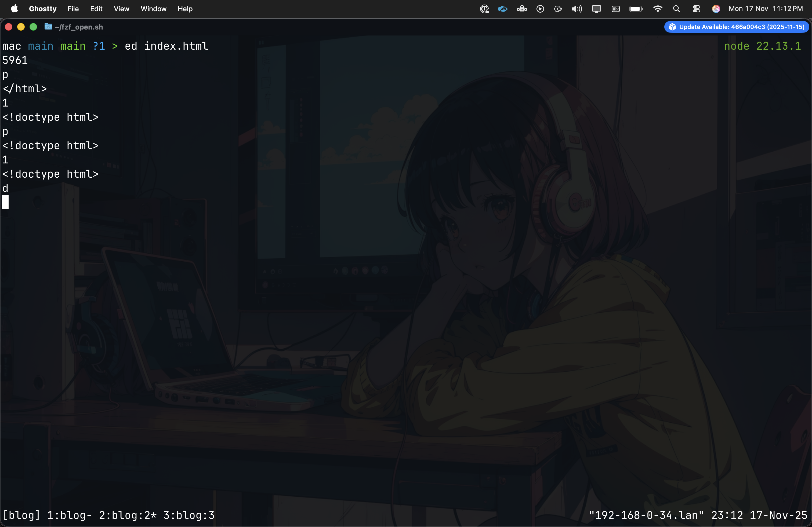Click the blinking terminal cursor area

5,202
